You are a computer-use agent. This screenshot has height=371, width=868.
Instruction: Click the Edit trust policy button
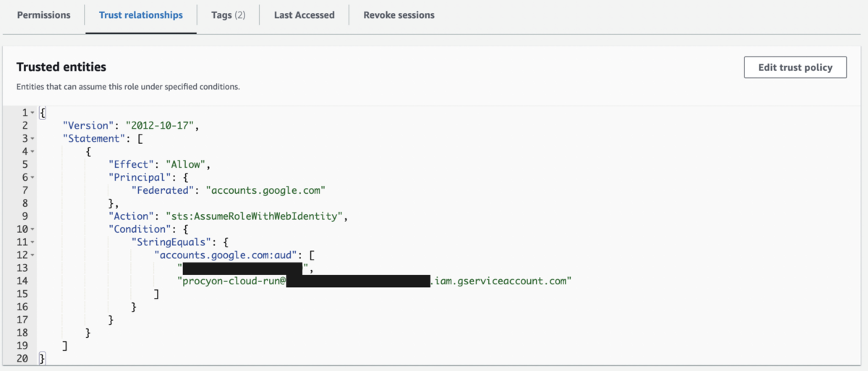[795, 67]
